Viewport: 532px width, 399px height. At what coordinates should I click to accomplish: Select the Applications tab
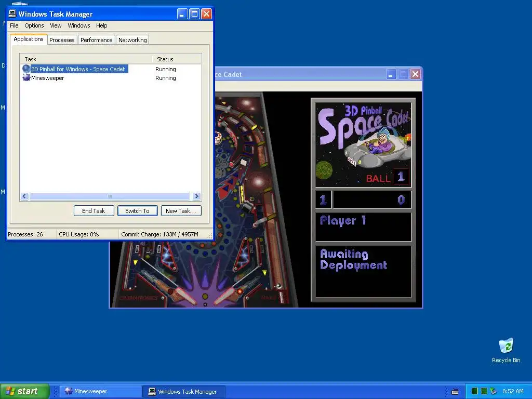(x=29, y=39)
